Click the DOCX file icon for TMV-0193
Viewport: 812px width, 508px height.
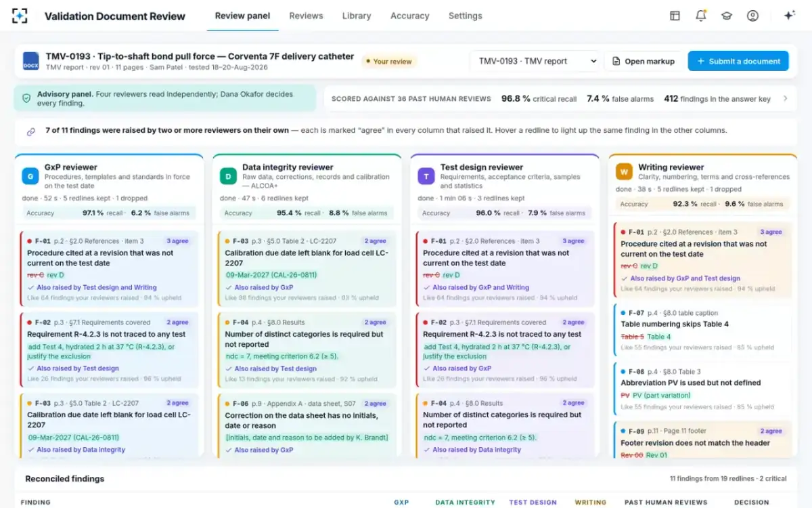click(x=31, y=61)
